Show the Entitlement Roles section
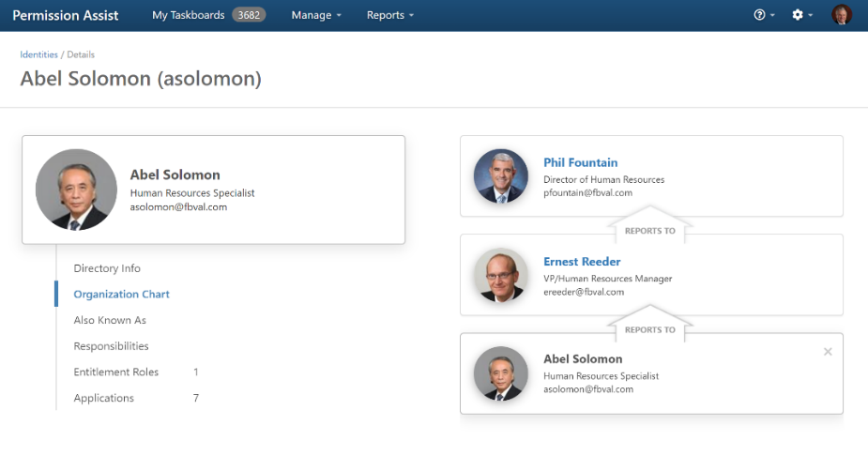Image resolution: width=868 pixels, height=471 pixels. (x=115, y=372)
